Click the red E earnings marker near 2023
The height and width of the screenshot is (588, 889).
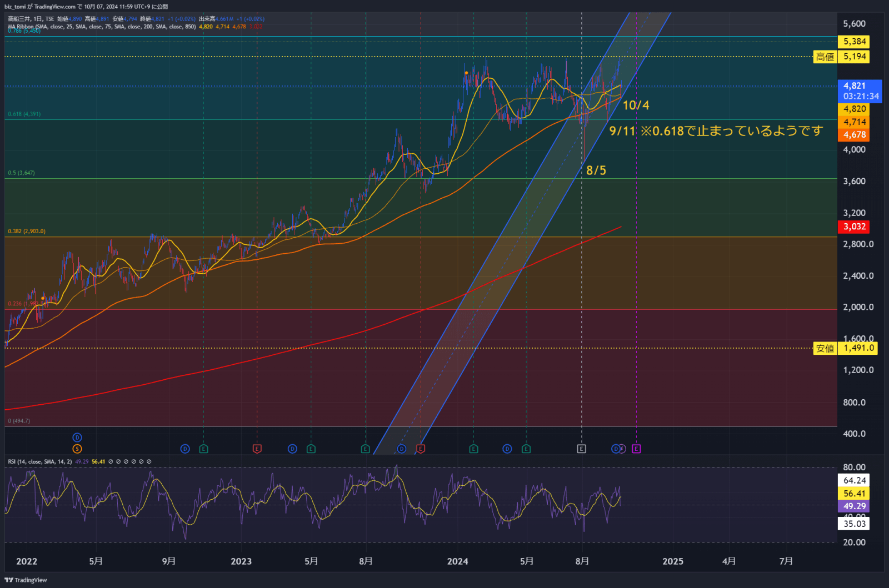257,449
